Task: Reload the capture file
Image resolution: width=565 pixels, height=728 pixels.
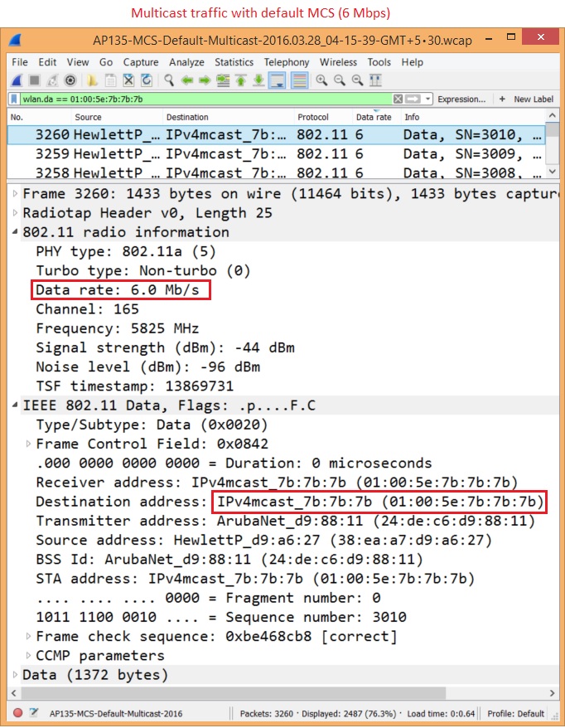Action: coord(147,80)
